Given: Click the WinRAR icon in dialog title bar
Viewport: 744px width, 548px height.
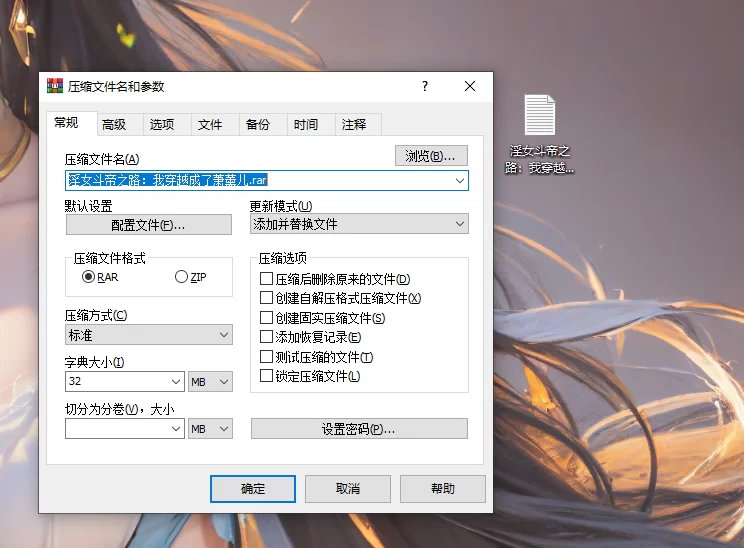Looking at the screenshot, I should [55, 86].
